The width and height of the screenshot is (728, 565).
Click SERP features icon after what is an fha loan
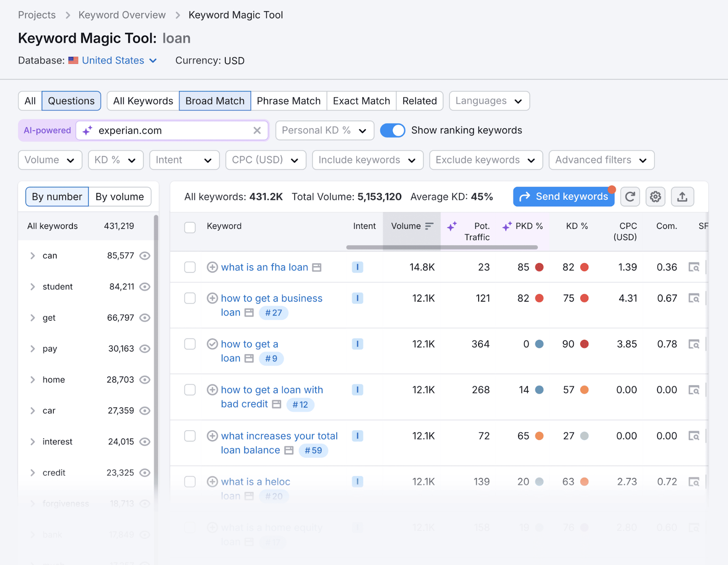pyautogui.click(x=317, y=268)
